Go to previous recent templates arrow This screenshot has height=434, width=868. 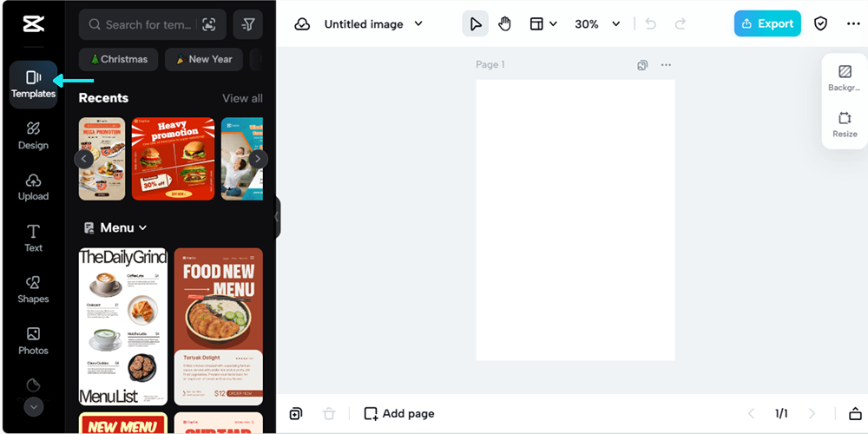click(83, 160)
